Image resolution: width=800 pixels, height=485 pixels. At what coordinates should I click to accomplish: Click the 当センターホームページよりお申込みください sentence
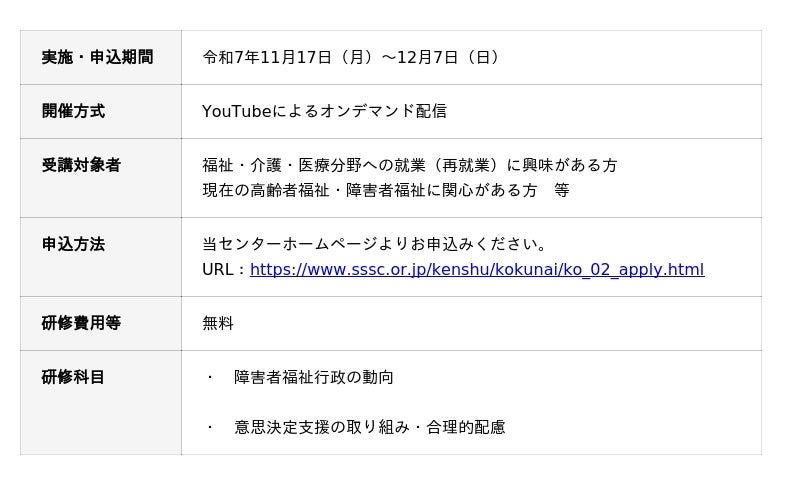coord(375,244)
